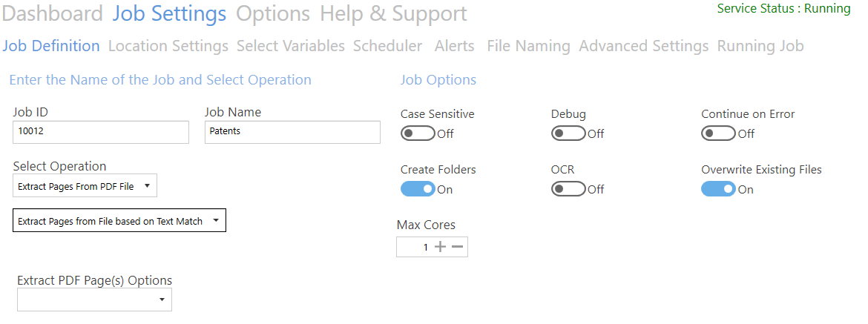Toggle the Case Sensitive switch
Viewport: 868px width, 324px height.
418,133
